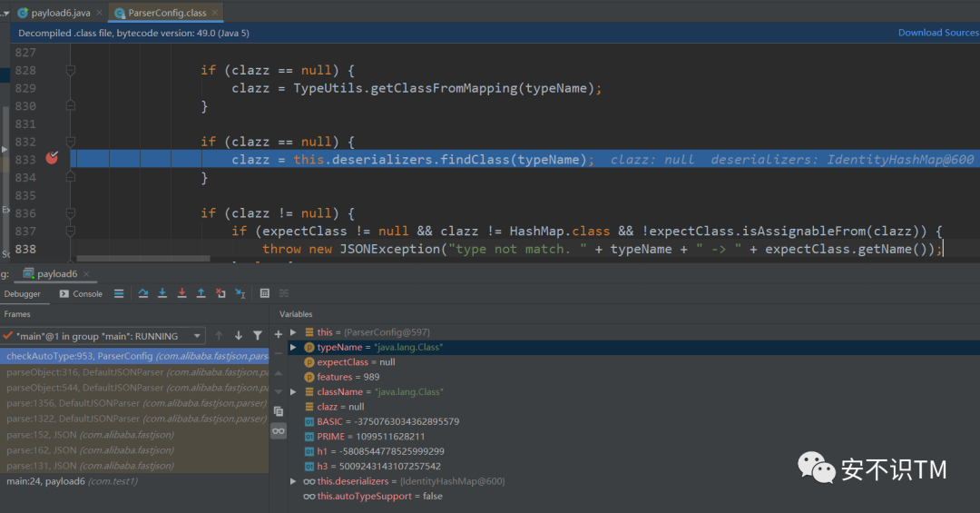Viewport: 980px width, 513px height.
Task: Collapse the code fold marker at line 828
Action: click(73, 70)
